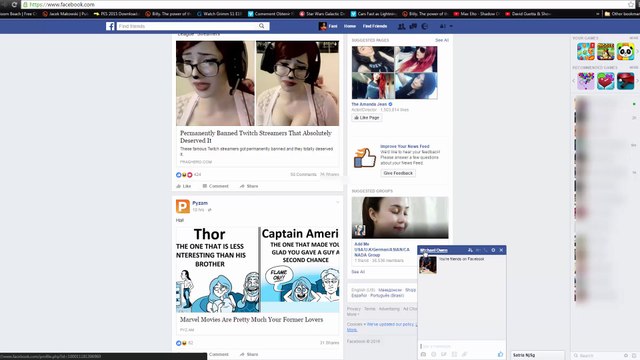Viewport: 640px width, 360px height.
Task: Click See All in Suggested Pages
Action: [442, 40]
